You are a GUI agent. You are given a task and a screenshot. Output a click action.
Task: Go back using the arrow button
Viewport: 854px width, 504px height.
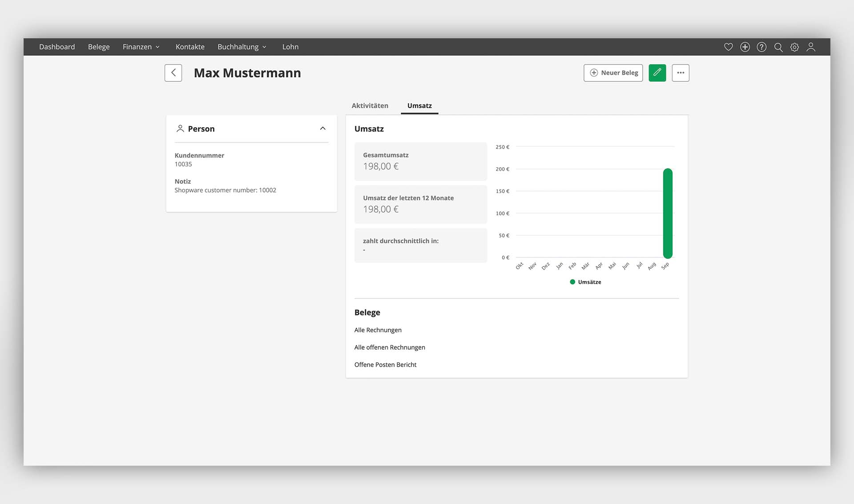(173, 73)
